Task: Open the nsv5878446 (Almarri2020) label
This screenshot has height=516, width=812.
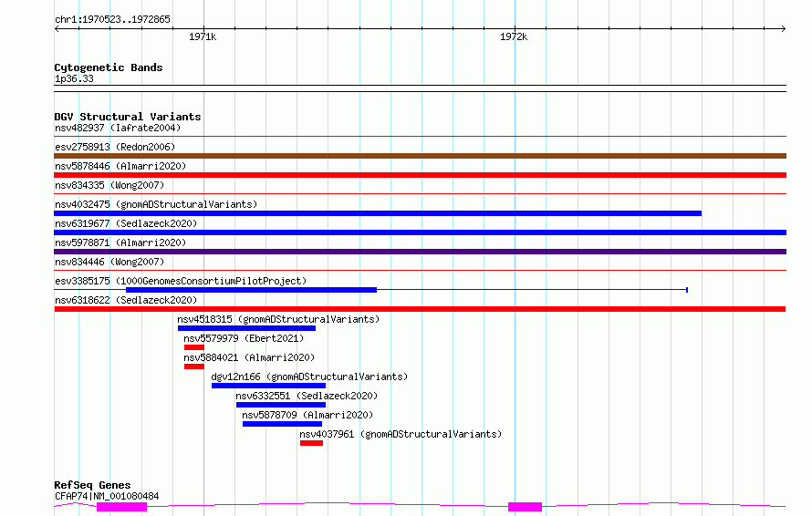Action: coord(120,166)
